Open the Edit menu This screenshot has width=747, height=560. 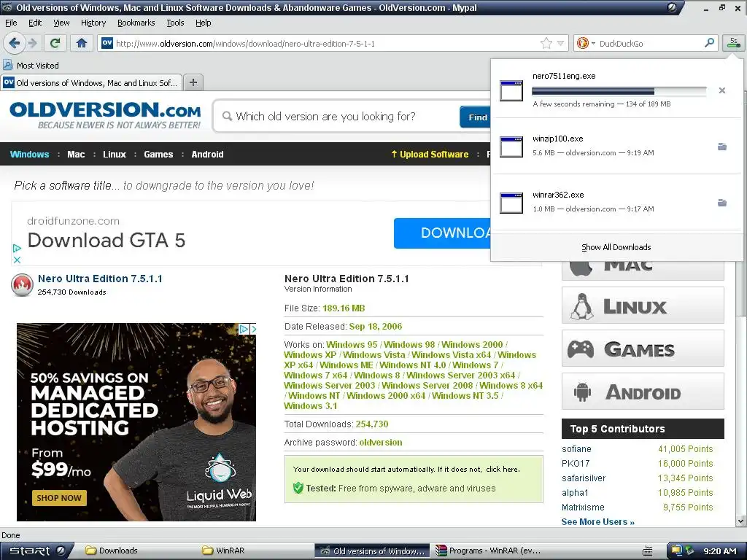35,23
